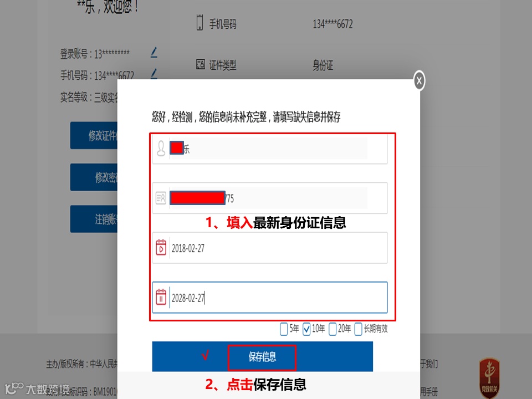Click the 修改密码 button behind dialog
Viewport: 532px width, 399px height.
pos(94,177)
